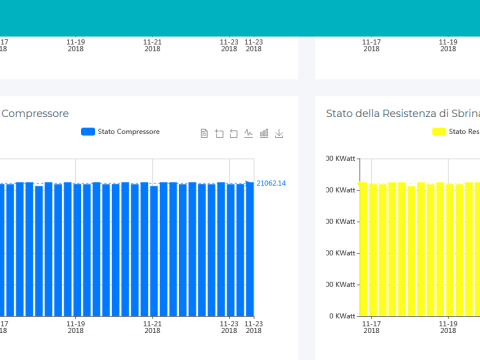
Task: Click the blue bar at 11-21 tick
Action: 154,251
